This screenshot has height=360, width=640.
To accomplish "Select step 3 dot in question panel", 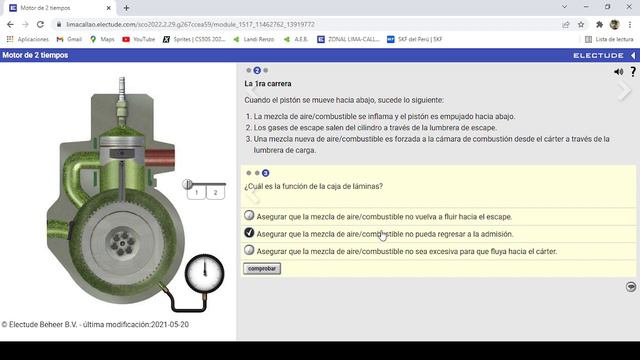I will coord(265,173).
